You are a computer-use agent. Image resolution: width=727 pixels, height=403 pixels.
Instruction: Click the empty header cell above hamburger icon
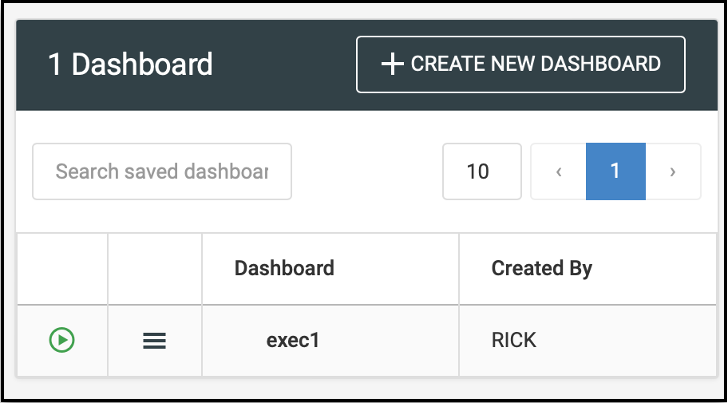pos(154,268)
